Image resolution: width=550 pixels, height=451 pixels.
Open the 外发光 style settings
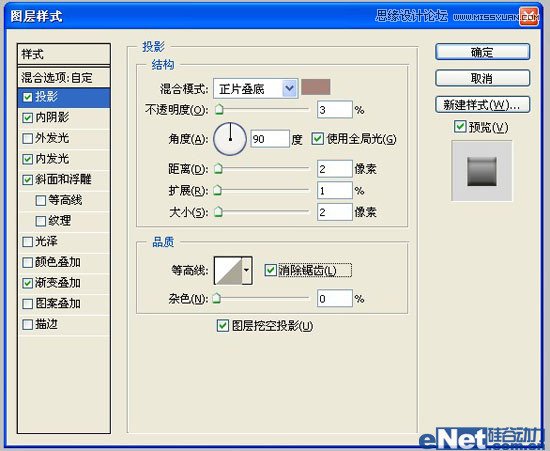coord(52,138)
